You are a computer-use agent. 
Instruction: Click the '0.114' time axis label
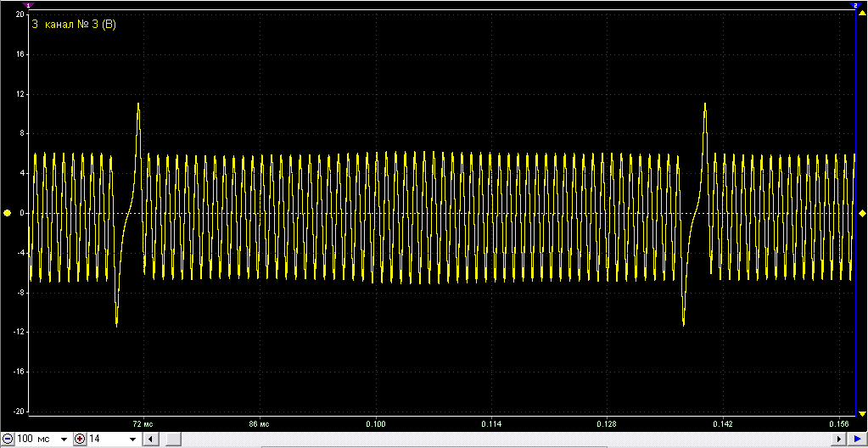click(x=491, y=424)
